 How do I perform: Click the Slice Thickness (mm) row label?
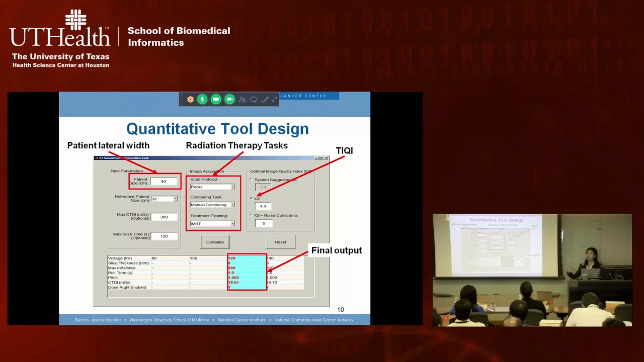tap(128, 263)
